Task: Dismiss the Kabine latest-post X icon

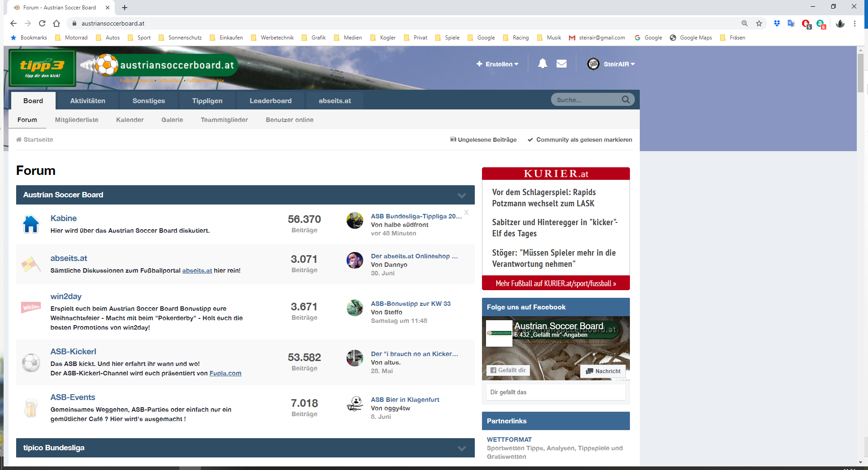Action: 466,212
